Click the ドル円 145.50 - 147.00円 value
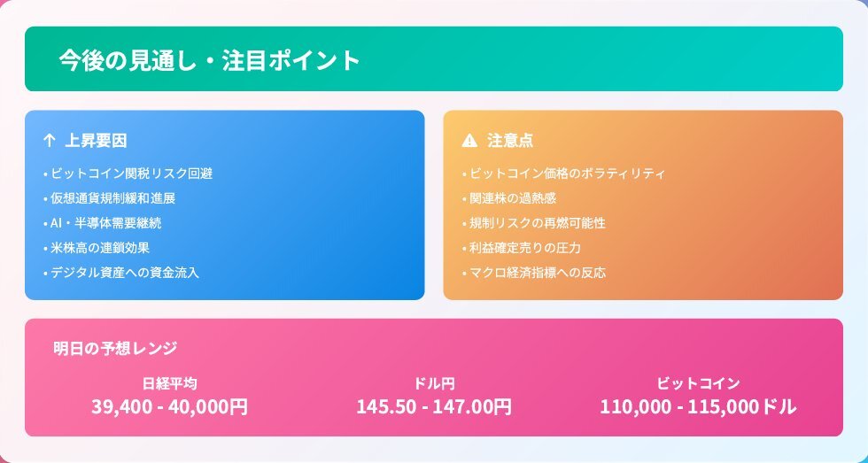This screenshot has width=868, height=463. (434, 407)
